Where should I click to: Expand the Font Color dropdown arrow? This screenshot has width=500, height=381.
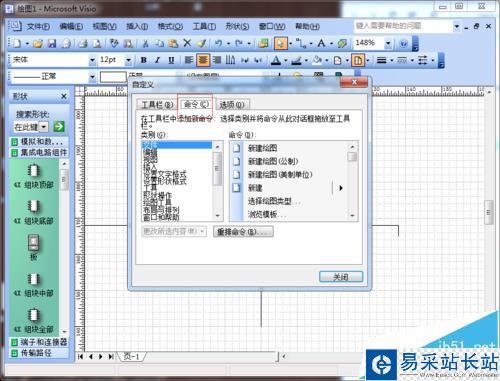(286, 61)
